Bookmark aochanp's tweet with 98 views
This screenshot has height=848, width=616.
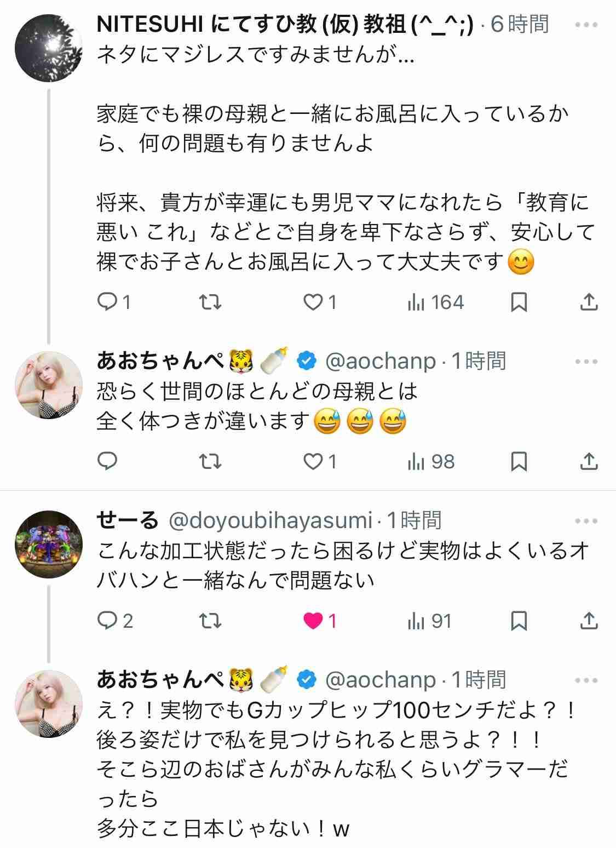(519, 461)
